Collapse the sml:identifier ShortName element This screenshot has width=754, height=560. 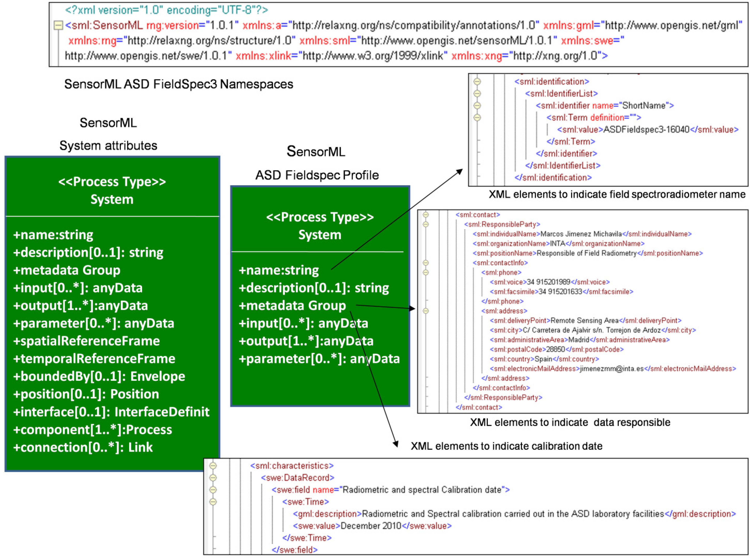(x=477, y=106)
